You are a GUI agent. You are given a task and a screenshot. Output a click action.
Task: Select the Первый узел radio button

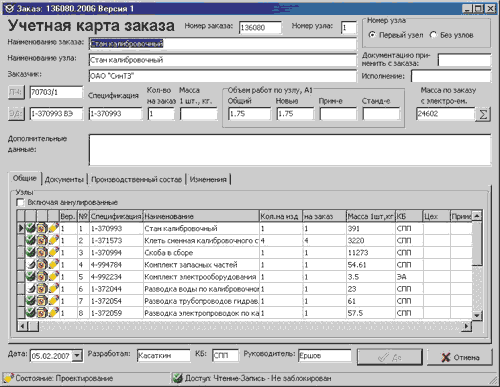[x=372, y=35]
